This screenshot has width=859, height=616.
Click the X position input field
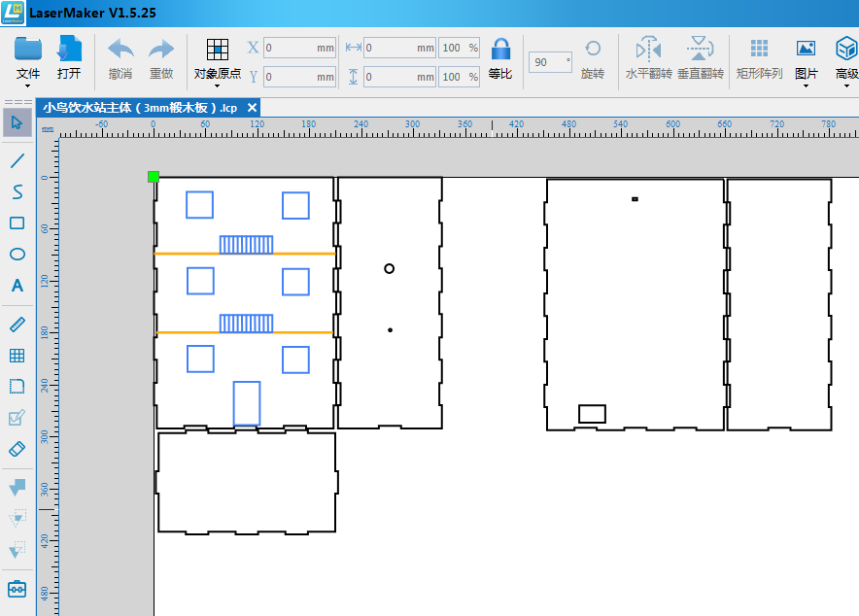[299, 48]
